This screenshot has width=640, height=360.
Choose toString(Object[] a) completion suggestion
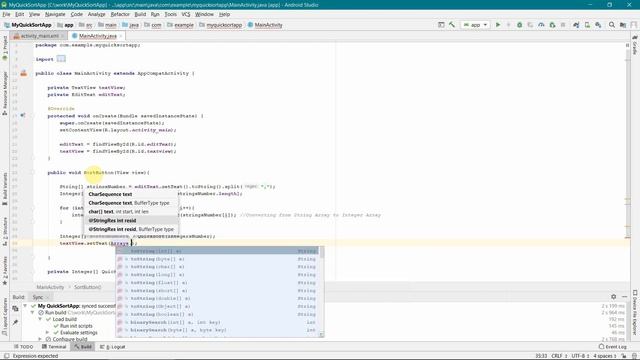click(217, 306)
